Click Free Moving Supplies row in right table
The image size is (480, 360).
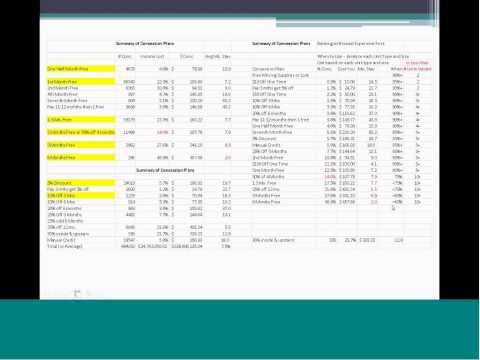click(x=281, y=75)
